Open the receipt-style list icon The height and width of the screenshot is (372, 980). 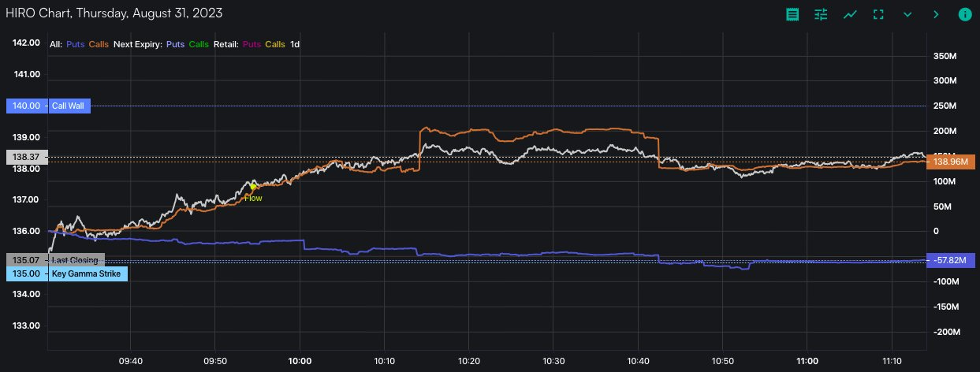pos(792,14)
